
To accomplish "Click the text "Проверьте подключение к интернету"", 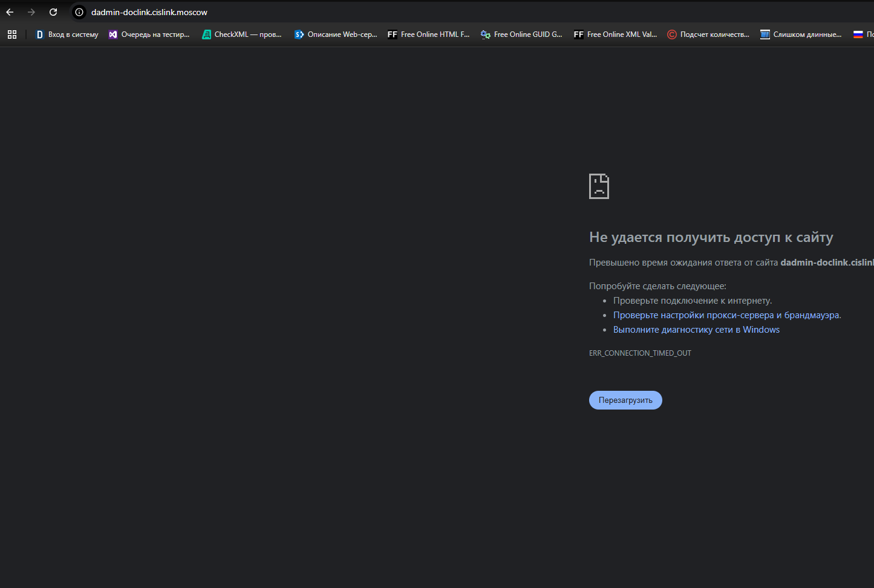I will [692, 301].
